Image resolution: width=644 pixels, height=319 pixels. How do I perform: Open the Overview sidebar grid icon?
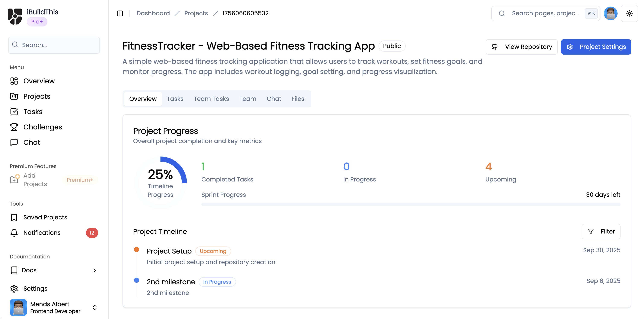coord(14,81)
